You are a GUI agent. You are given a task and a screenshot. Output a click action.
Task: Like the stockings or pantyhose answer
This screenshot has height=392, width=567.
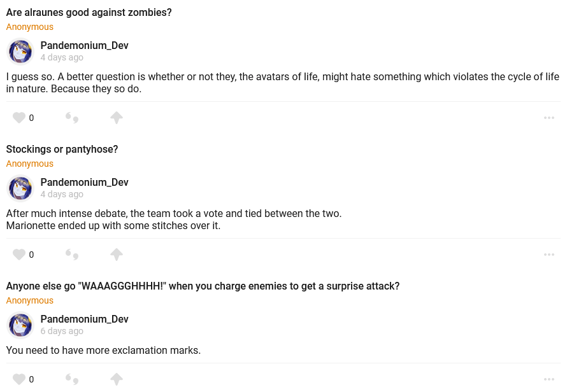(x=19, y=255)
